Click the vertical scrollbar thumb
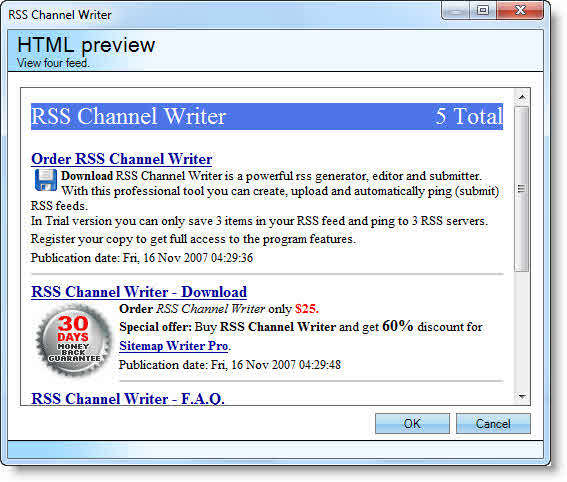 point(522,189)
